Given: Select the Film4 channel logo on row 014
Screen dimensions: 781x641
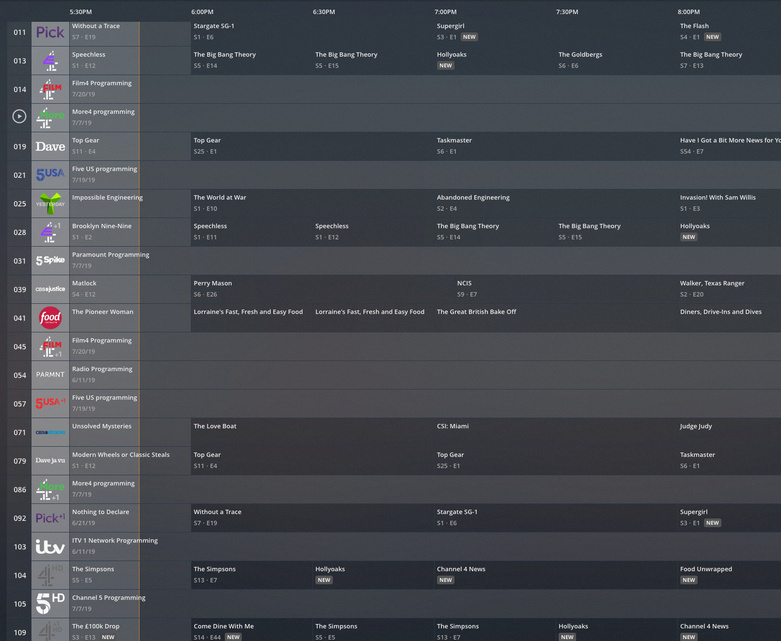Looking at the screenshot, I should [x=50, y=90].
